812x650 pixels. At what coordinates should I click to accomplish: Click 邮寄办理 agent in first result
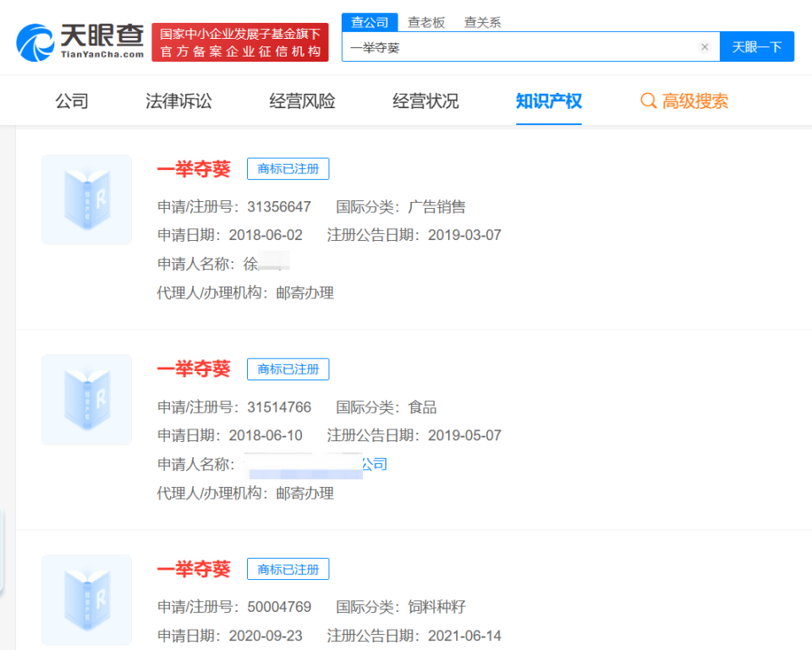(305, 293)
